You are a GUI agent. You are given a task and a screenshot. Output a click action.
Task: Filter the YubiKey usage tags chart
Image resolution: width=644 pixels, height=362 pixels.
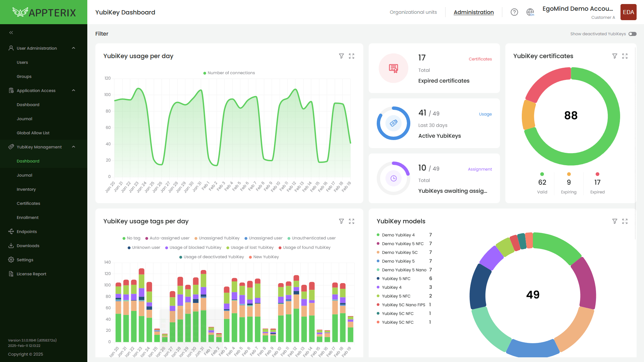point(341,221)
